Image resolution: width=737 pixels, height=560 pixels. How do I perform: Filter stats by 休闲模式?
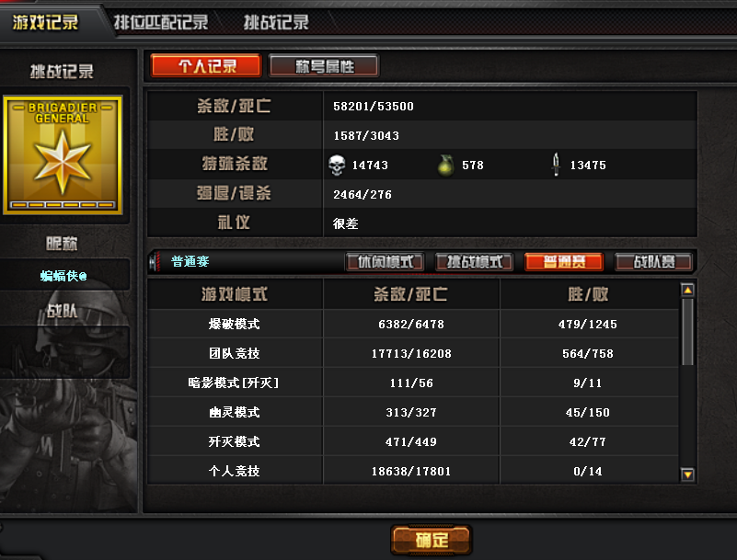tap(385, 262)
